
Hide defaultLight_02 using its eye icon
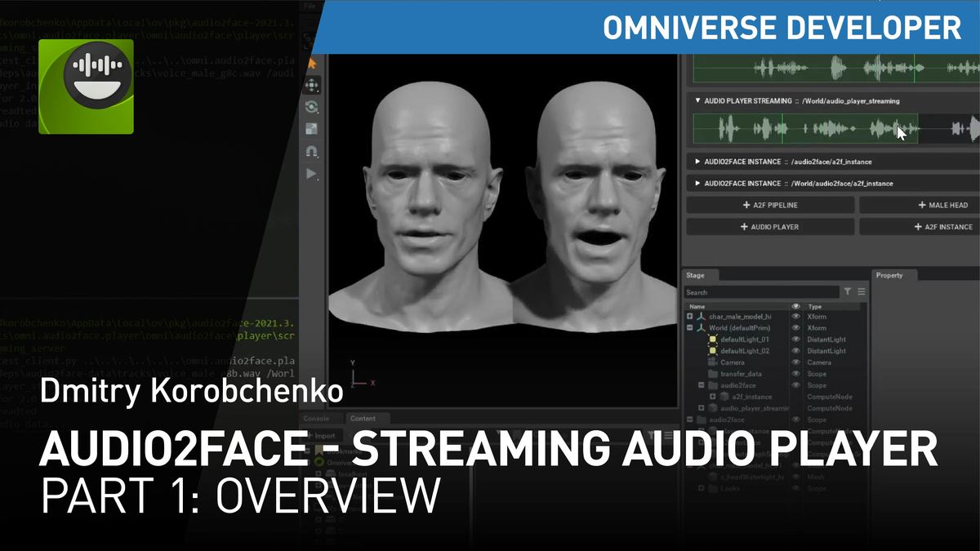coord(796,351)
